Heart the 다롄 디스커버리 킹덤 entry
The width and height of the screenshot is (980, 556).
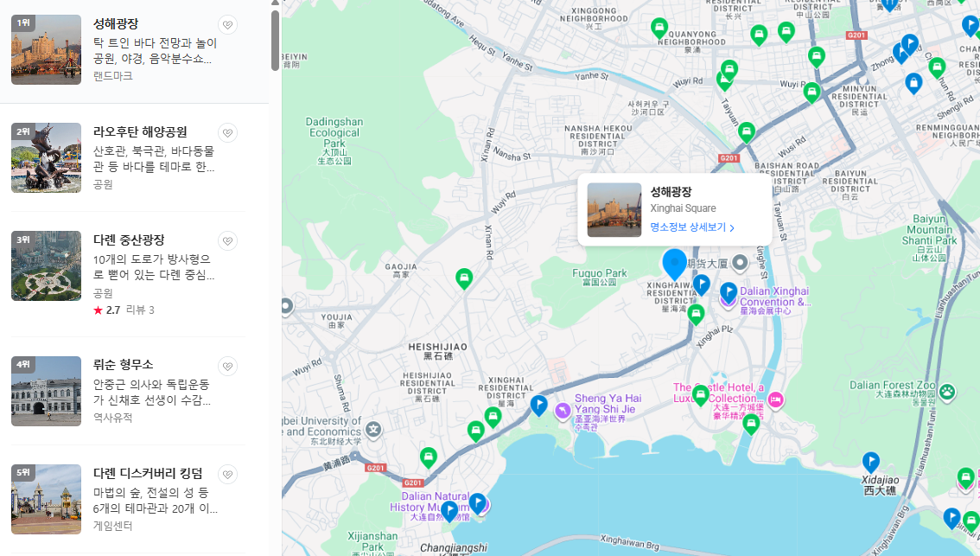click(227, 474)
